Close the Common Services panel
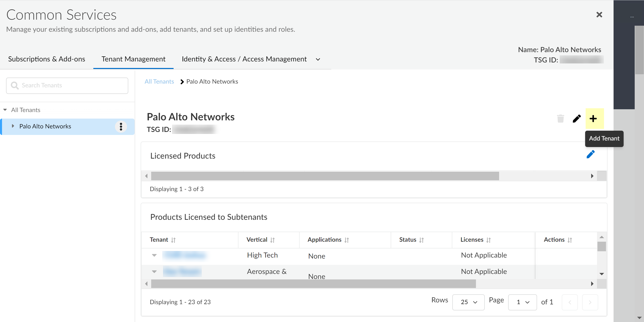Screen dimensions: 644x322 tap(599, 15)
